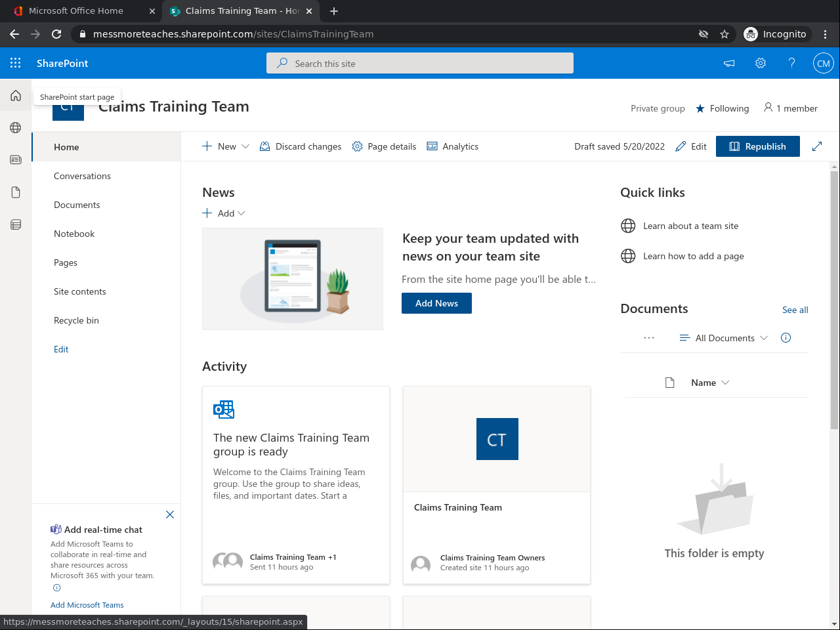
Task: Open the settings gear in header
Action: click(x=761, y=63)
